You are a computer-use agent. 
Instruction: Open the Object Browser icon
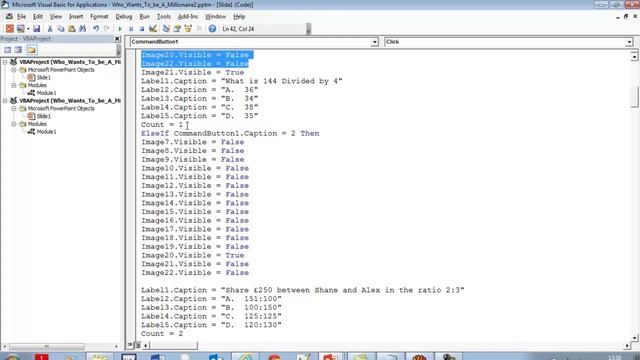188,29
